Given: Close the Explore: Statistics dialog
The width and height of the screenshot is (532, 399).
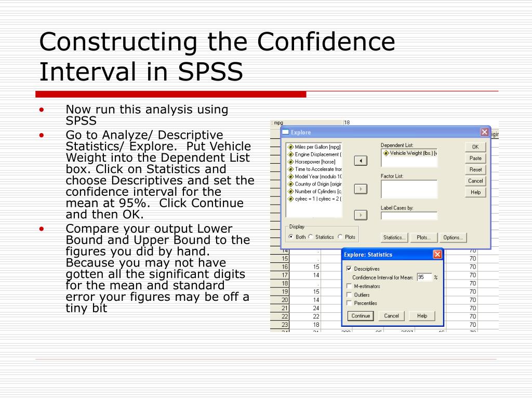Looking at the screenshot, I should pyautogui.click(x=437, y=254).
